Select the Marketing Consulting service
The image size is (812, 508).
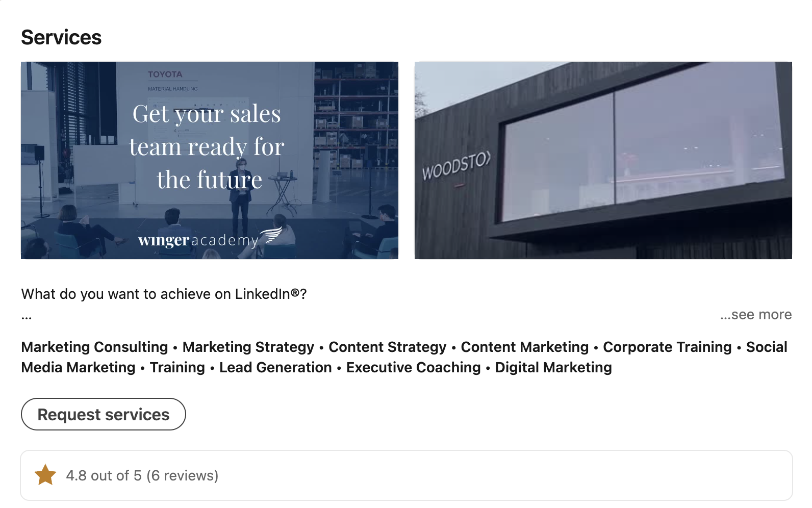pos(94,347)
